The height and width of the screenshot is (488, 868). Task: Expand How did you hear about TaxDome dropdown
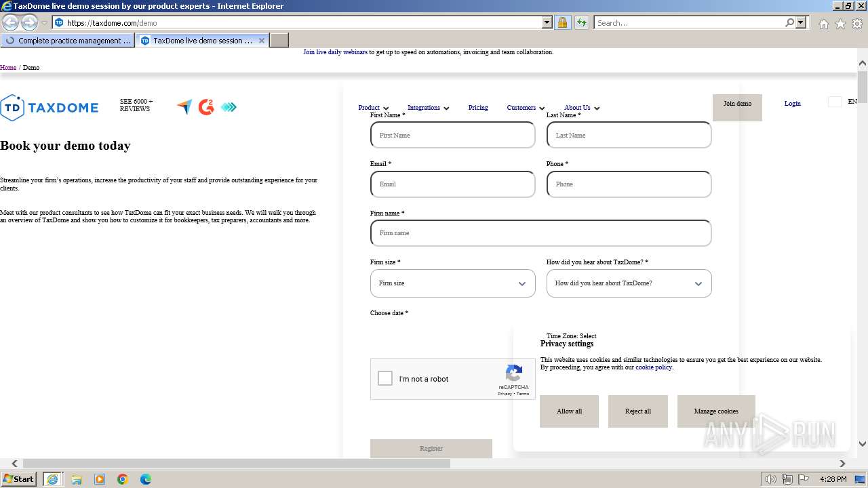coord(629,283)
